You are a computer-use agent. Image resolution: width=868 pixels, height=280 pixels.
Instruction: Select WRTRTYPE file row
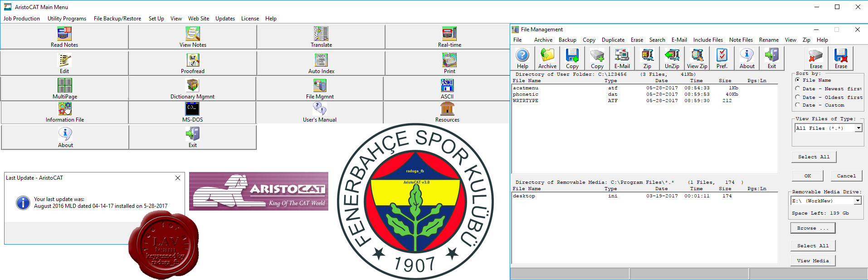point(644,101)
